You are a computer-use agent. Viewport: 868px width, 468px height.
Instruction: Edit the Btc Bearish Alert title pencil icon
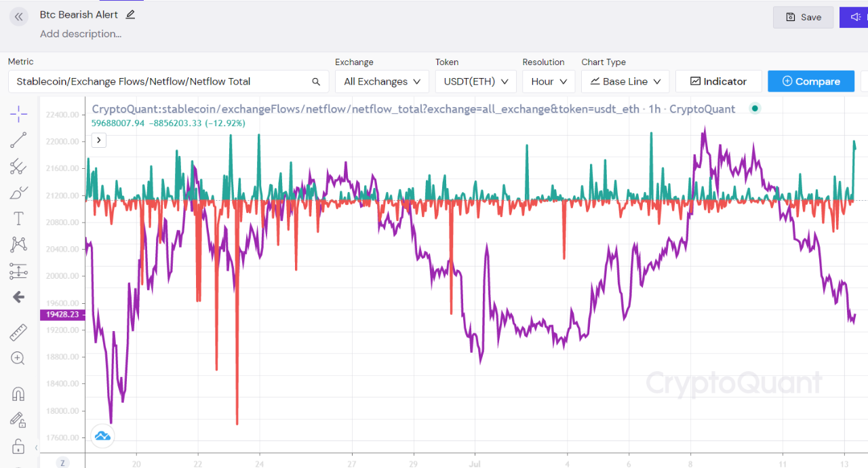coord(131,14)
